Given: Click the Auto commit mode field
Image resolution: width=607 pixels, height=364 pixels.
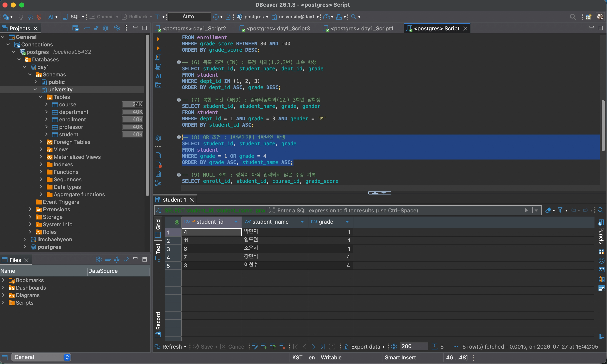Looking at the screenshot, I should point(189,17).
